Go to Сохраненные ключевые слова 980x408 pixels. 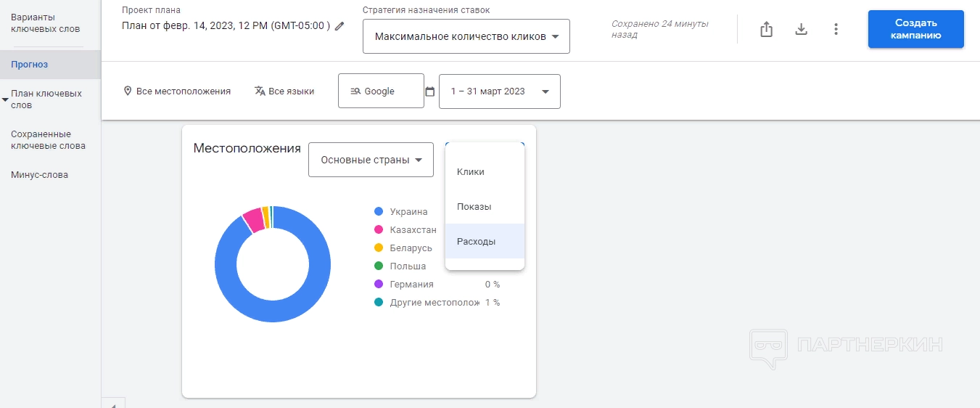pos(48,140)
